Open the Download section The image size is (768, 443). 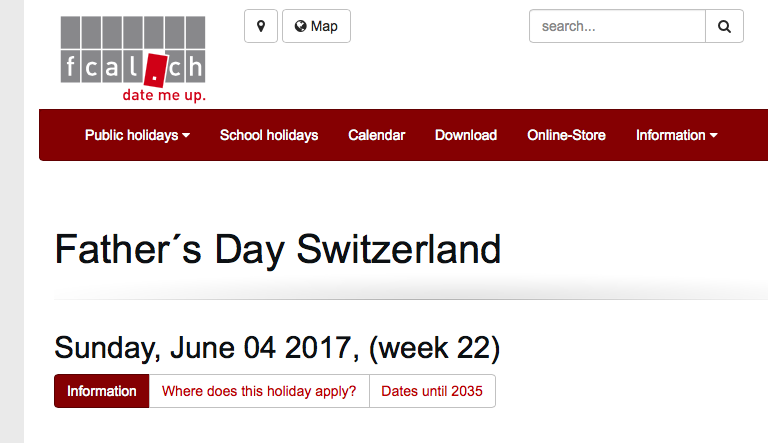[x=466, y=135]
